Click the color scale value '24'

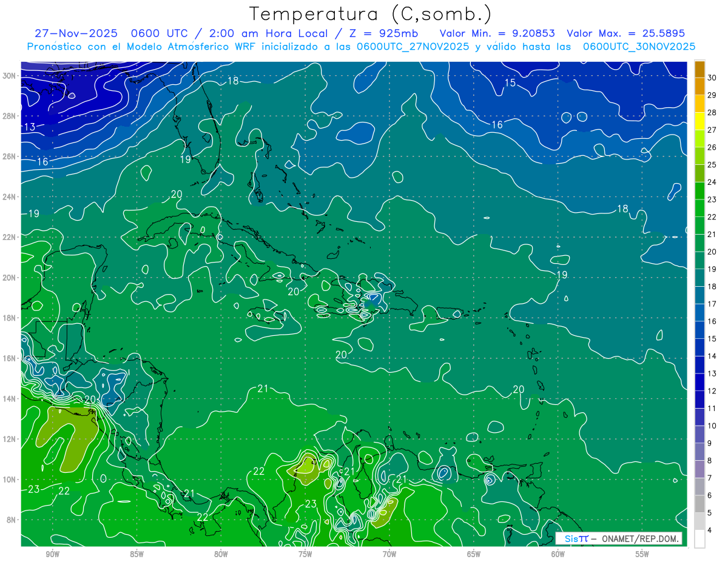coord(712,182)
